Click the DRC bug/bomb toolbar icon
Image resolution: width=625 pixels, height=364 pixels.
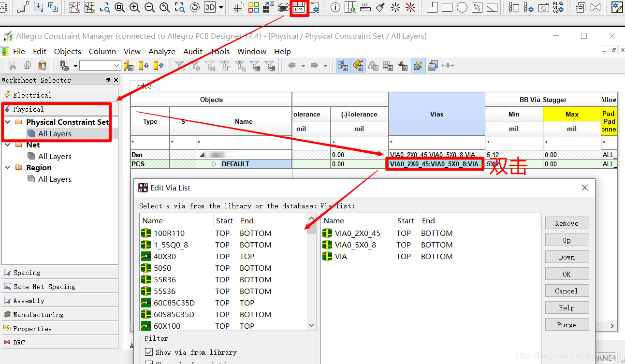[x=418, y=65]
